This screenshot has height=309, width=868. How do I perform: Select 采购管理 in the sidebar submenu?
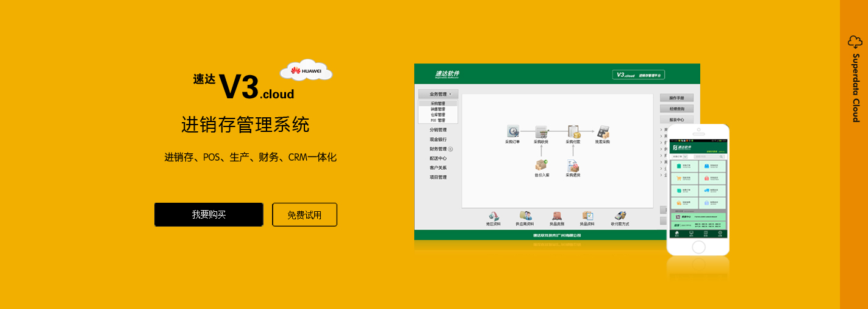coord(438,104)
